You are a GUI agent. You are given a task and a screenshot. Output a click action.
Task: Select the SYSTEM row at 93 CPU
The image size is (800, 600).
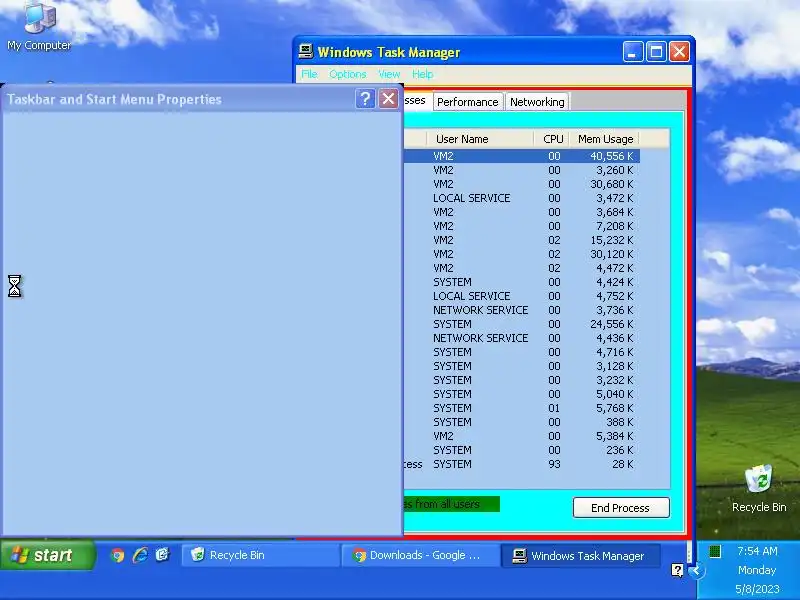(521, 464)
